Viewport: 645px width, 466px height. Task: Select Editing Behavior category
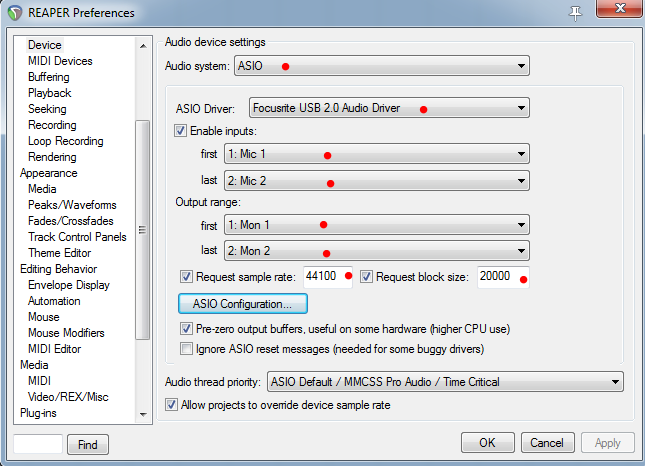pyautogui.click(x=58, y=269)
